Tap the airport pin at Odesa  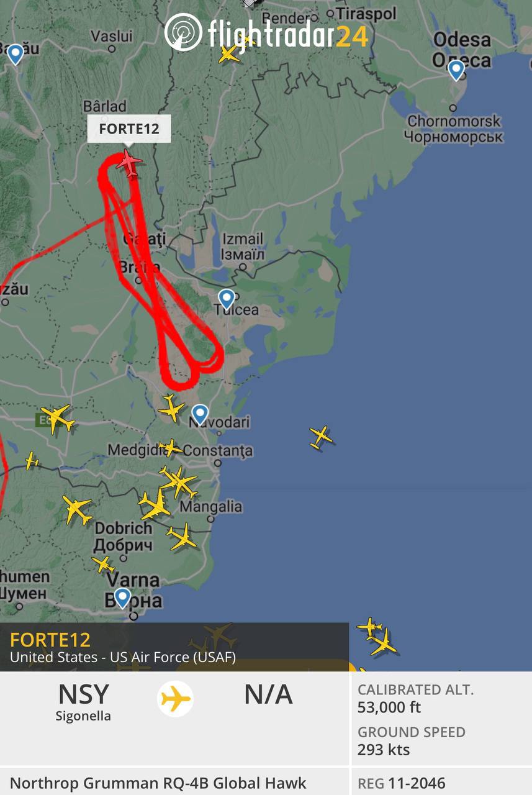[x=456, y=70]
